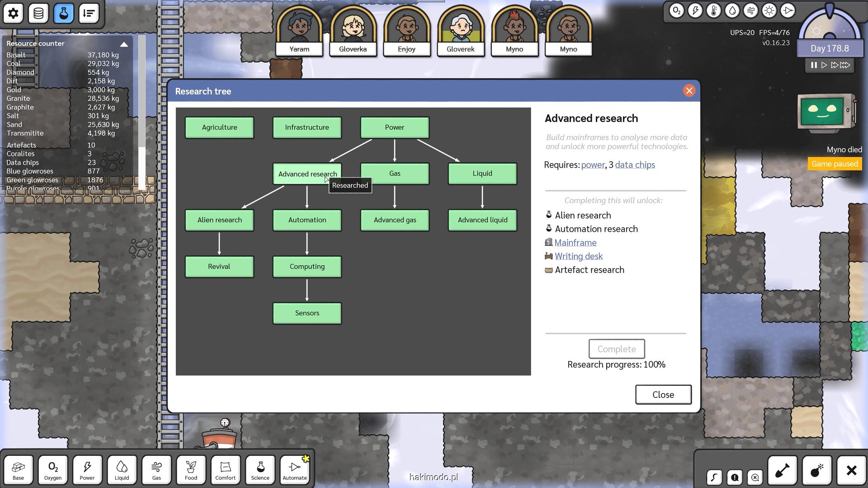Open the Science build menu
The width and height of the screenshot is (868, 488).
click(x=260, y=470)
